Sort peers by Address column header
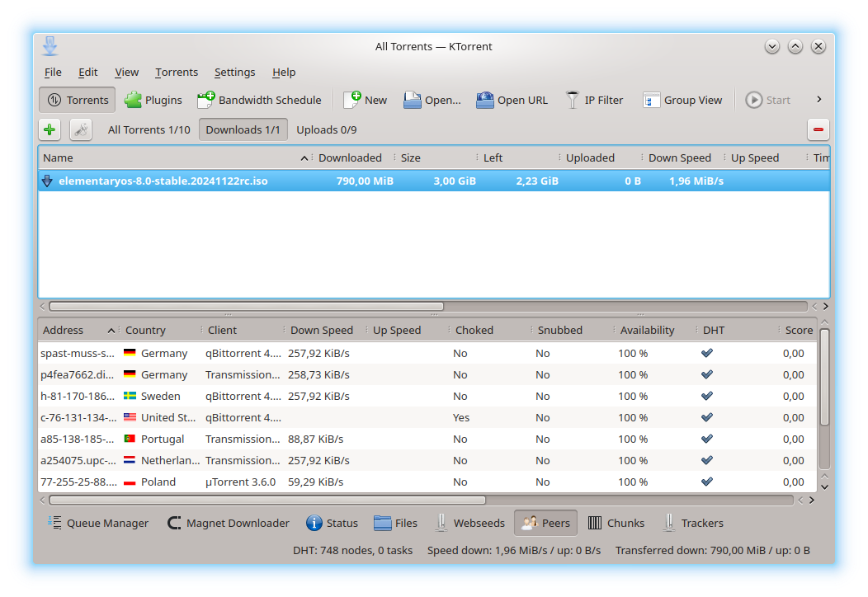This screenshot has height=597, width=868. 78,331
